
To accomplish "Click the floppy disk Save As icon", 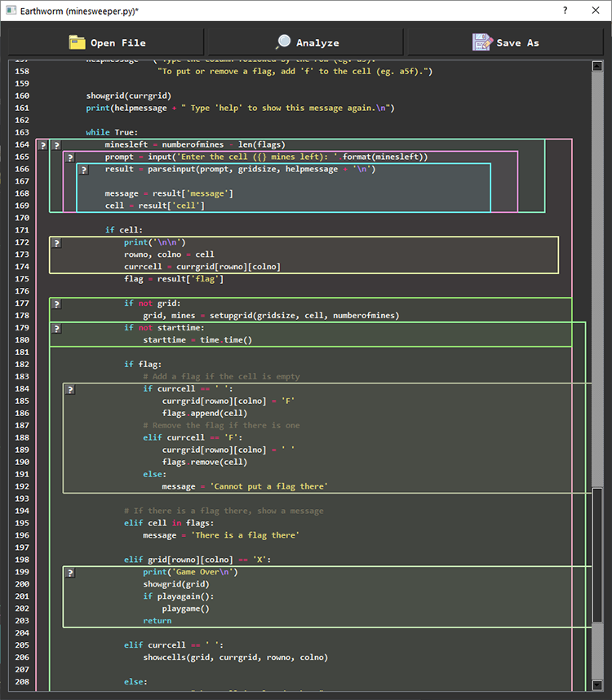I will pyautogui.click(x=481, y=42).
